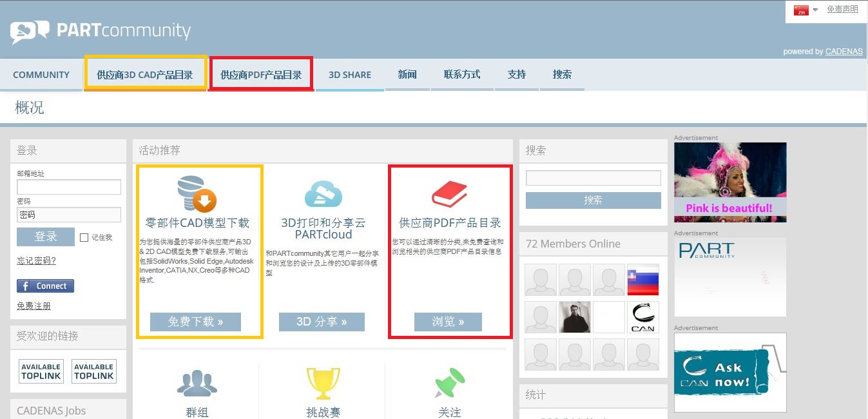The width and height of the screenshot is (868, 419).
Task: Click the first AVAILABLE TOPLINK badge
Action: [41, 371]
